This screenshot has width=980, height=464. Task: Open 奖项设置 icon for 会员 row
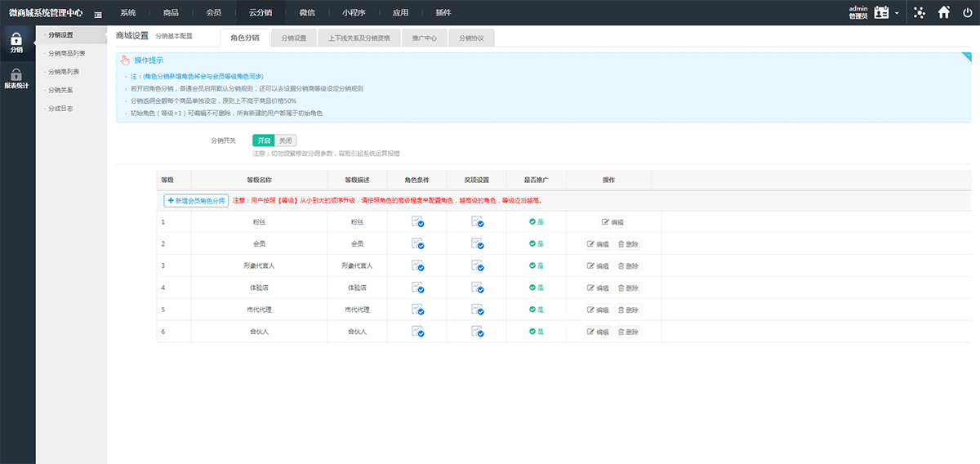click(477, 243)
